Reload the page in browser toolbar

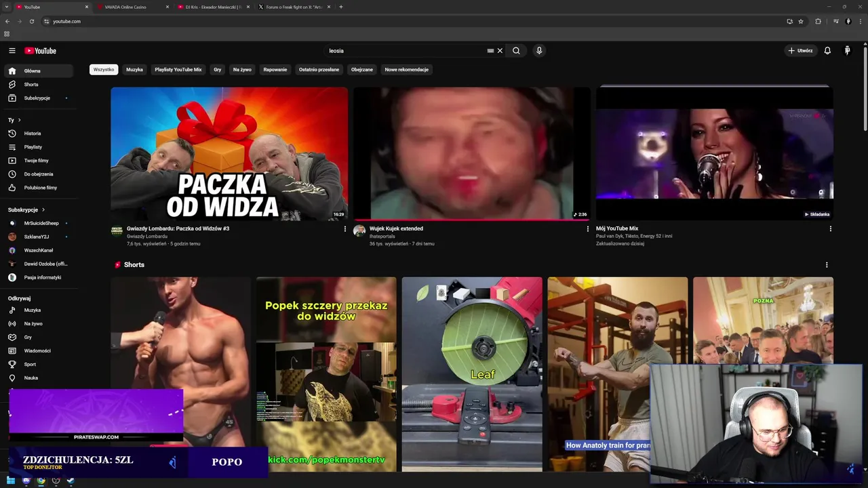[32, 22]
